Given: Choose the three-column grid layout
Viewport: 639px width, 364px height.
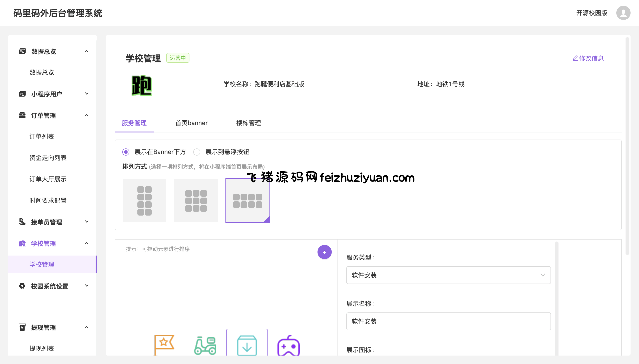Looking at the screenshot, I should pos(196,200).
